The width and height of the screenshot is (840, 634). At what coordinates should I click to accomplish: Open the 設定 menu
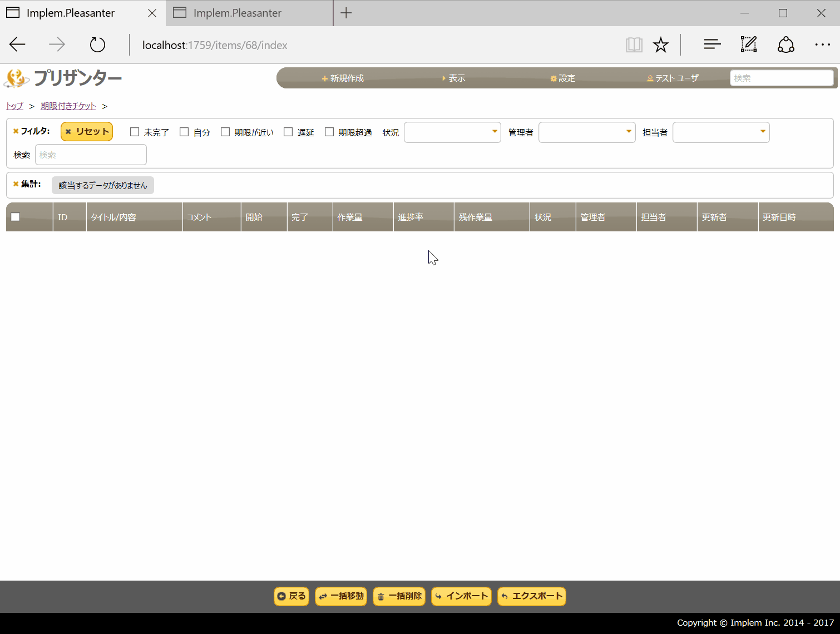click(x=563, y=78)
